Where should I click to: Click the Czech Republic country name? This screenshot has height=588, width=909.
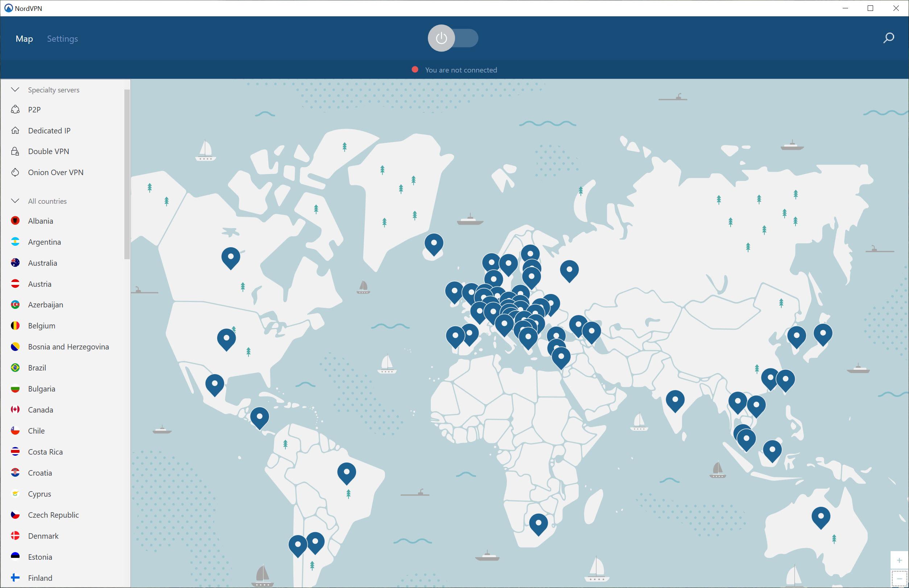[x=53, y=515]
